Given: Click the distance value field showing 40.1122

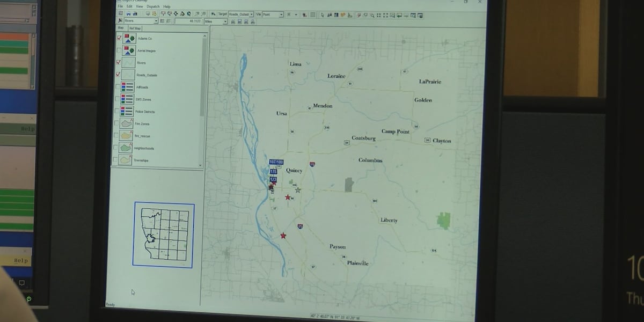Looking at the screenshot, I should pos(189,21).
